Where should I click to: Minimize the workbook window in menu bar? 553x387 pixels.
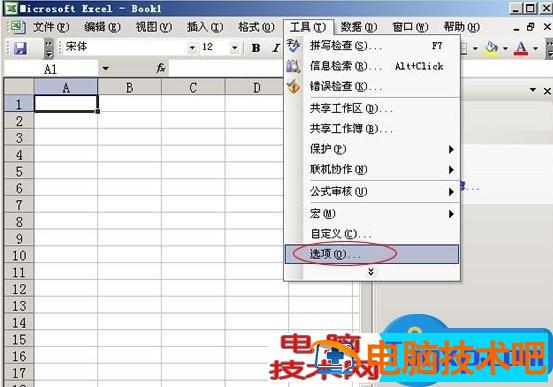click(516, 28)
